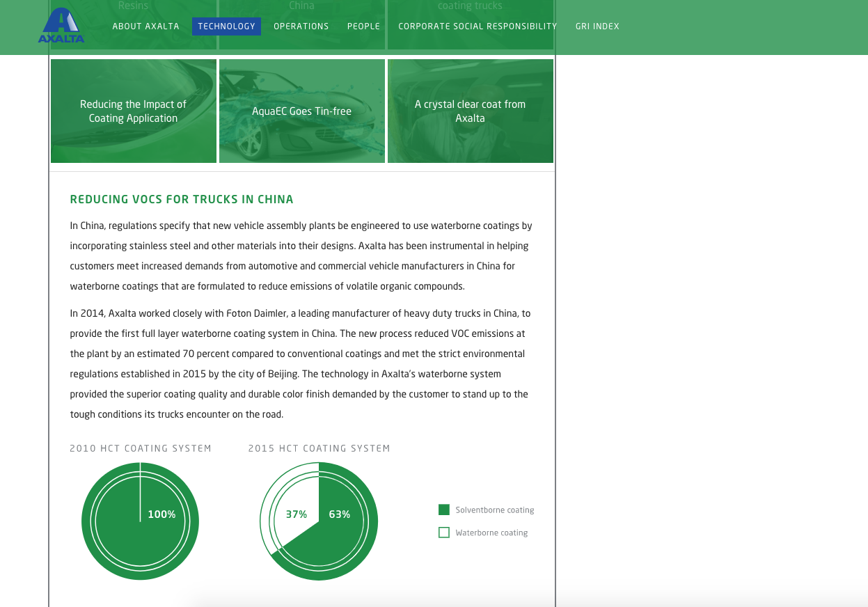Open the A crystal clear coat from Axalta tile

tap(471, 111)
